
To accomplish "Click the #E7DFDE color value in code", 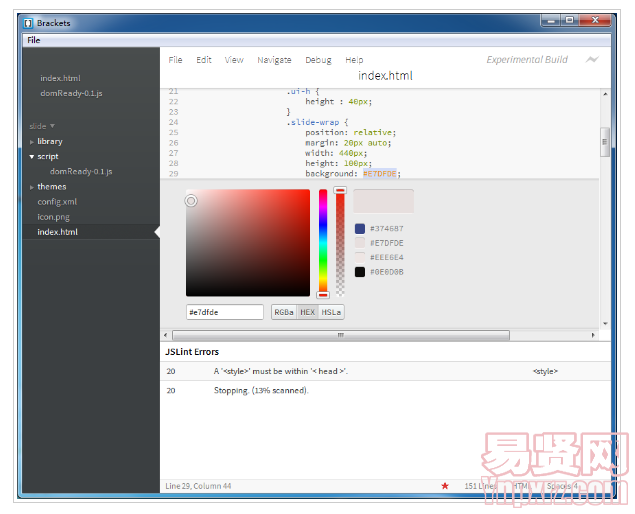I will click(x=379, y=174).
